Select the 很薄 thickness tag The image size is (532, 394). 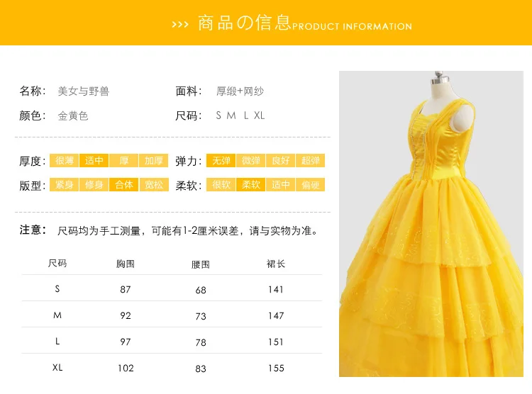click(64, 160)
